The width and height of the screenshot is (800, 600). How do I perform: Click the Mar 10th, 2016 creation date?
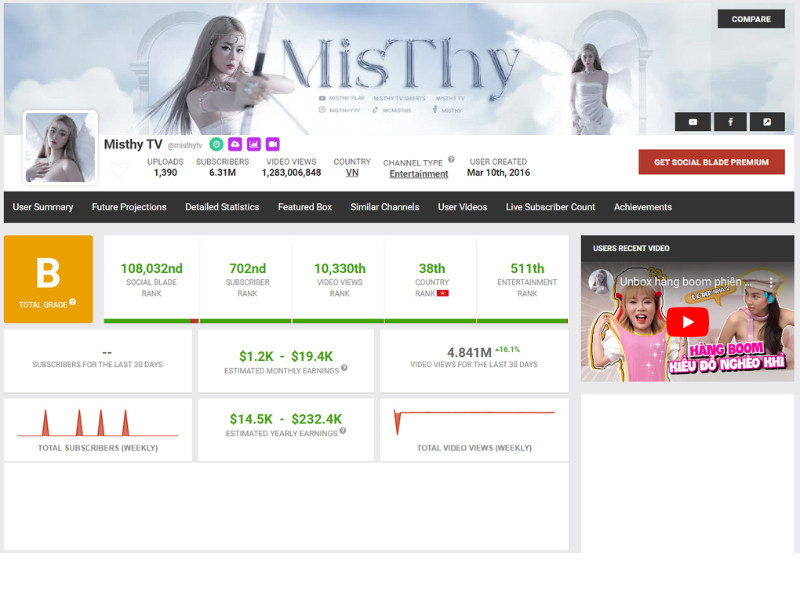pos(498,173)
